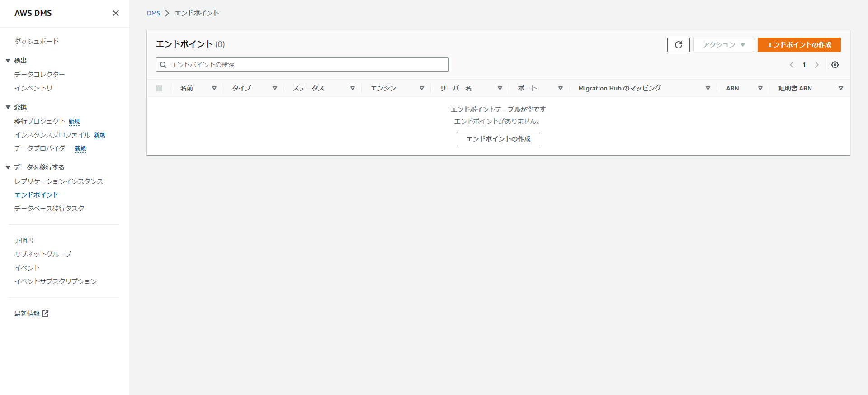Image resolution: width=868 pixels, height=395 pixels.
Task: Sort by Migration Hub のマッピング arrow
Action: [708, 88]
